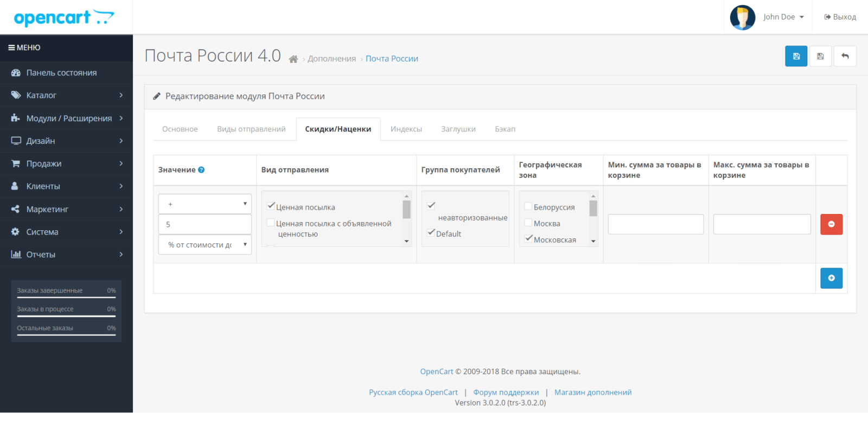This screenshot has width=868, height=423.
Task: Open the plus sign dropdown
Action: (x=205, y=204)
